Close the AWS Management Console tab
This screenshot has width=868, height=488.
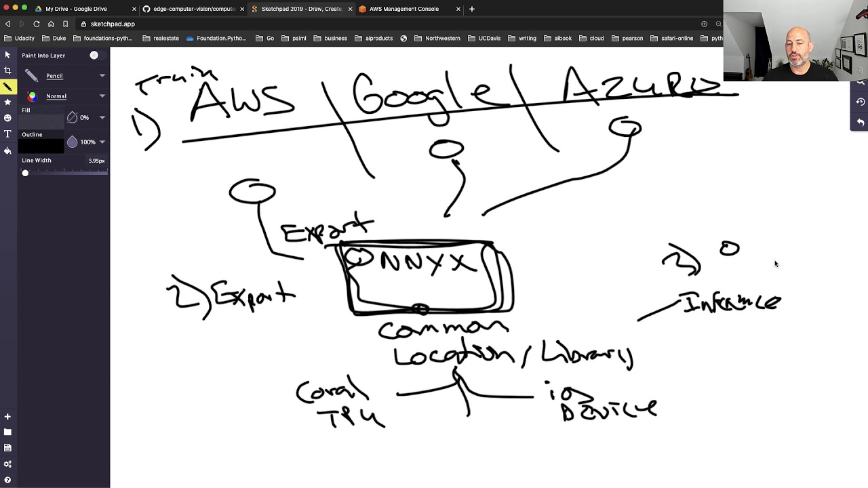pos(458,9)
